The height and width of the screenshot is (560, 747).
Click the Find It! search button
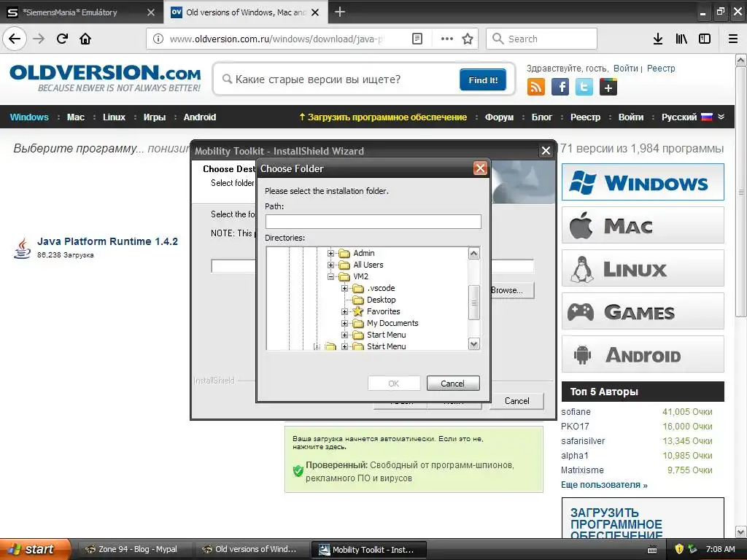coord(483,79)
